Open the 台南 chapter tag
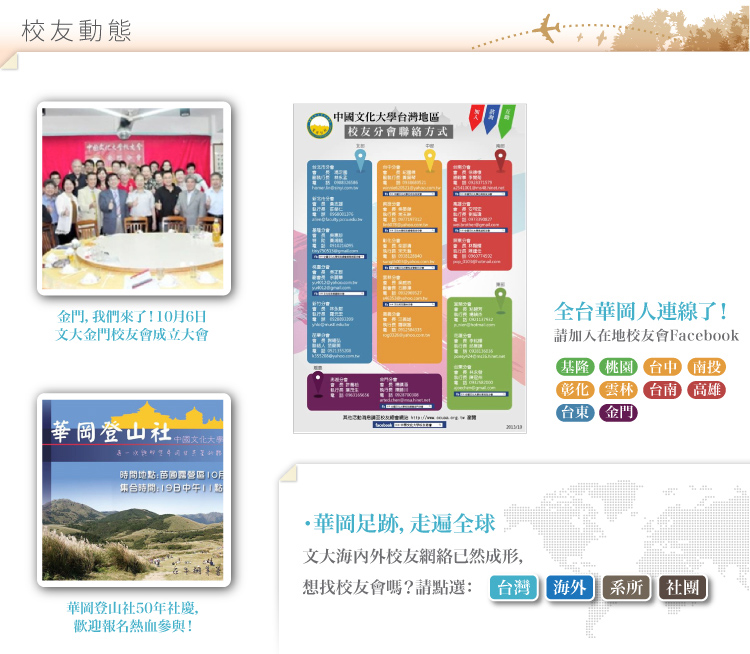This screenshot has height=654, width=750. (663, 389)
